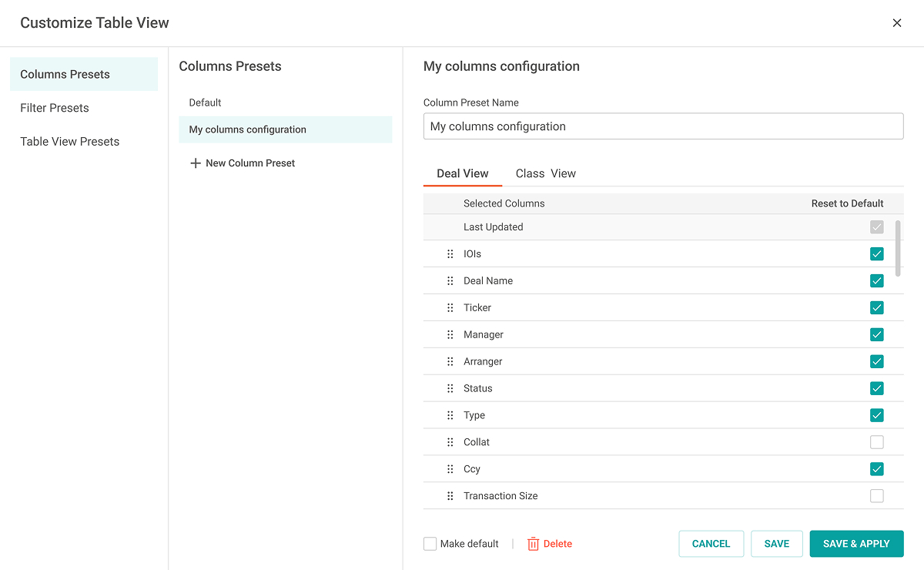Click the Arranger row label
Screen dimensions: 924x570
click(483, 362)
